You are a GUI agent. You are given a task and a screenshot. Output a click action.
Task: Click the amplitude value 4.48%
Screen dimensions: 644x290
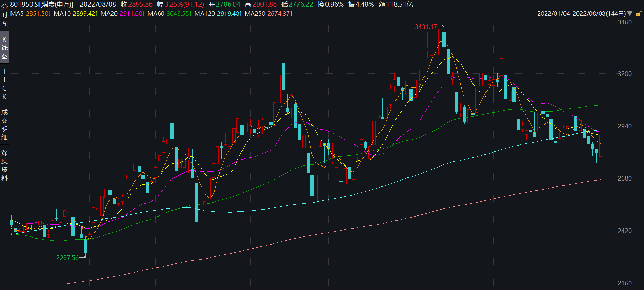click(x=365, y=5)
